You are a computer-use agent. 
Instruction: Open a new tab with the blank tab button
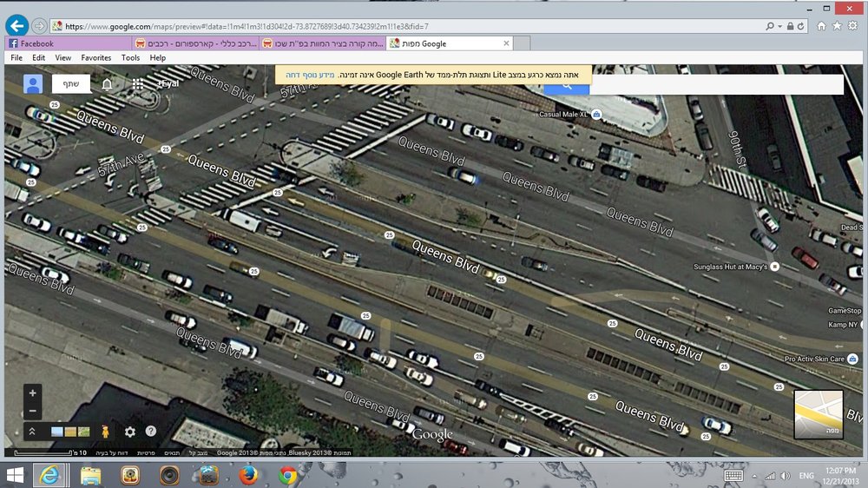pyautogui.click(x=522, y=43)
